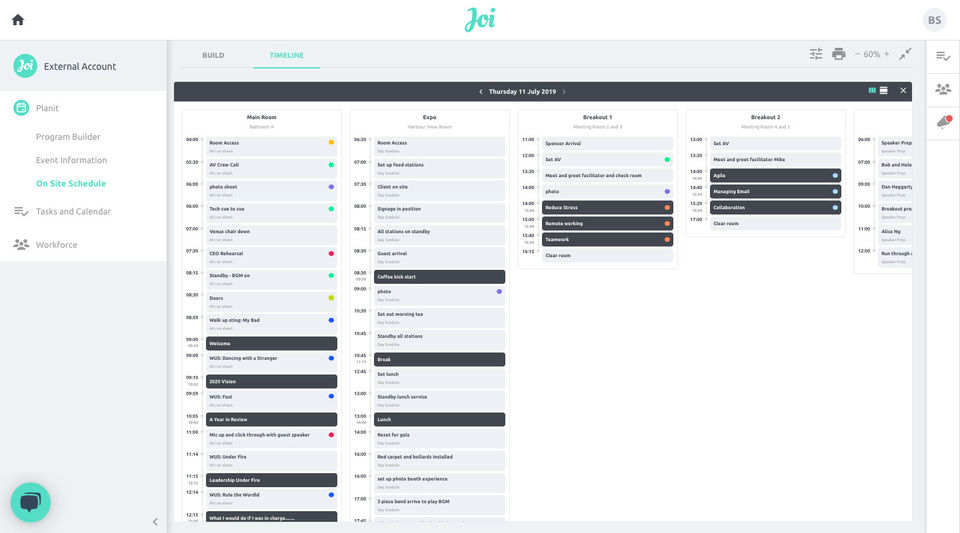Screen dimensions: 960x533
Task: Select On Site Schedule menu item
Action: coord(70,184)
